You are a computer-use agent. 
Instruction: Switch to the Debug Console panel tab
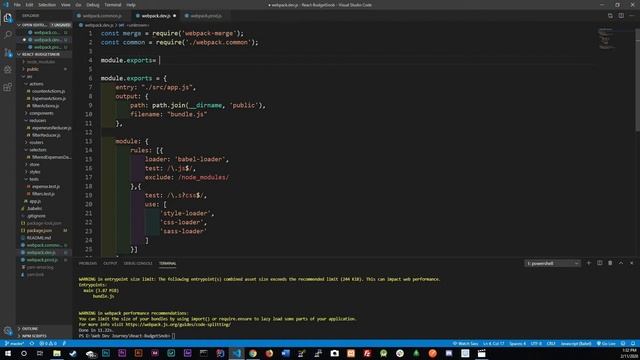(138, 263)
